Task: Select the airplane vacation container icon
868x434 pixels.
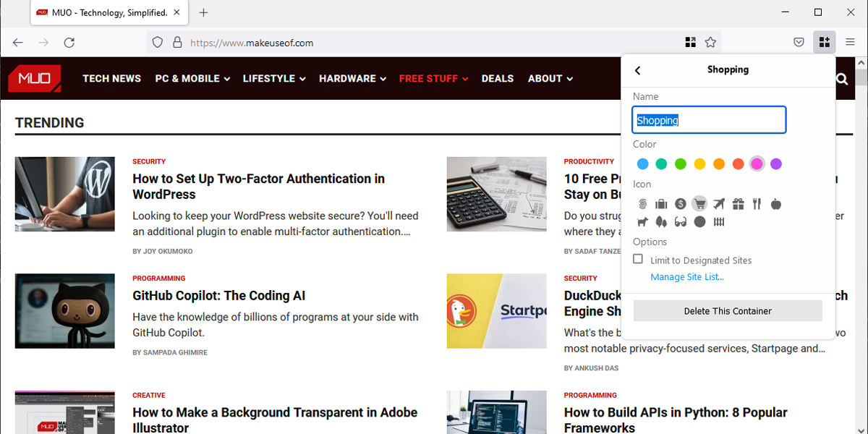Action: (x=718, y=204)
